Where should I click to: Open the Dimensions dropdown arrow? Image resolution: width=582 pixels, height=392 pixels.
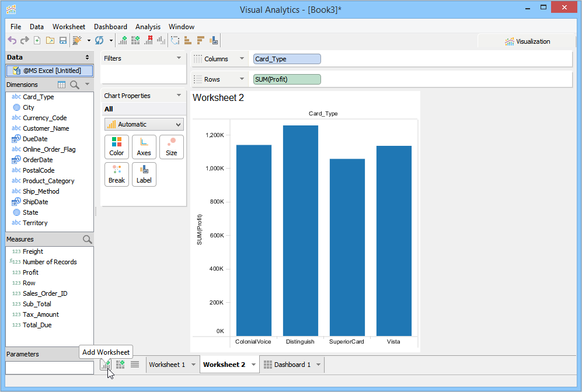[87, 84]
